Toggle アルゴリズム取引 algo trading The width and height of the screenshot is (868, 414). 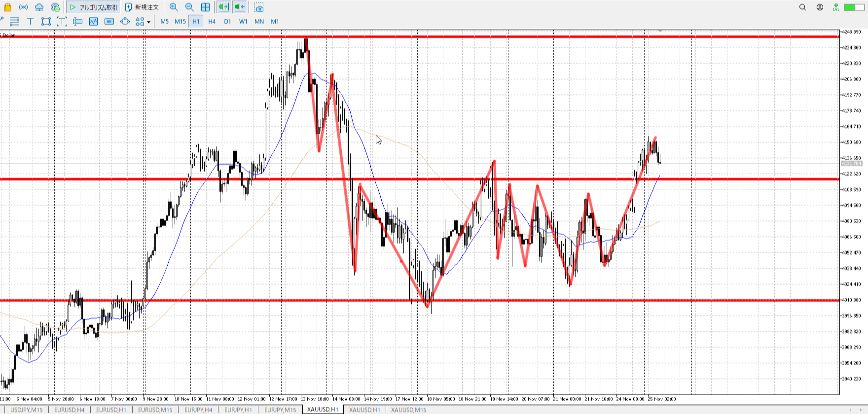point(94,7)
